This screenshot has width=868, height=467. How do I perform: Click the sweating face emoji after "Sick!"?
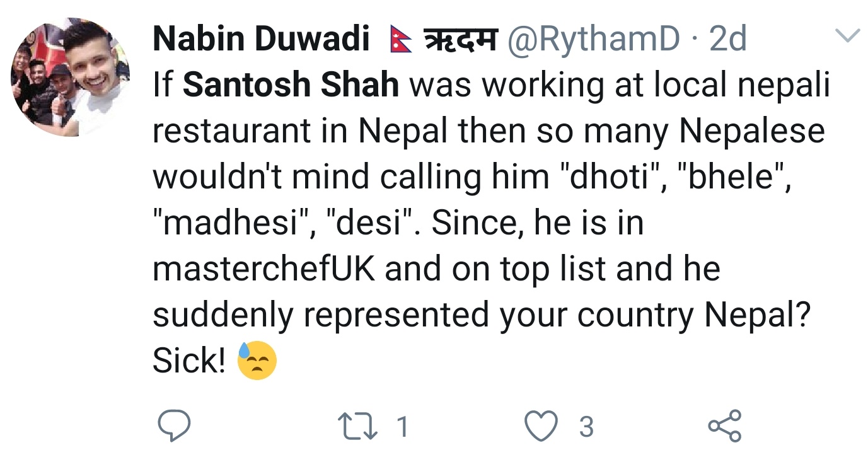pyautogui.click(x=257, y=361)
